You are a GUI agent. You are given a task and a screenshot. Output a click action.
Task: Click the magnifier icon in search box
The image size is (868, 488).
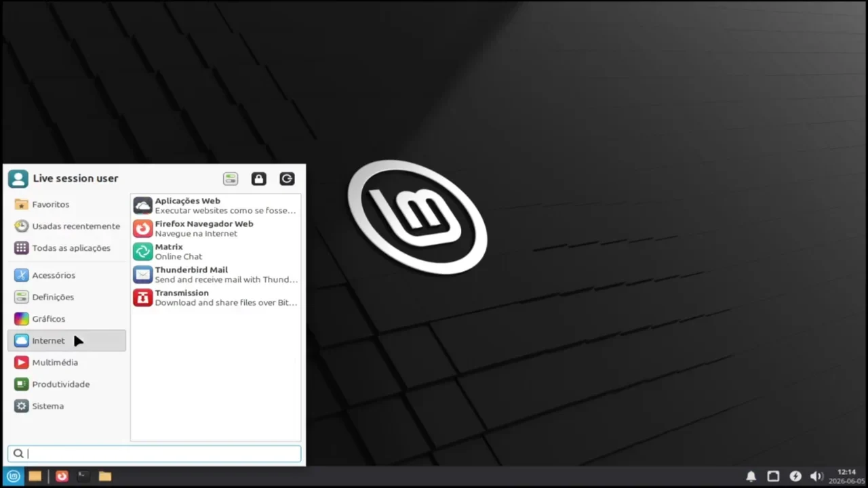18,453
